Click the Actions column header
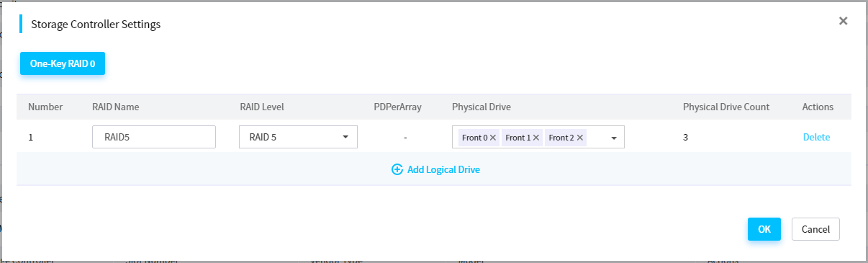Viewport: 868px width, 263px height. [818, 107]
